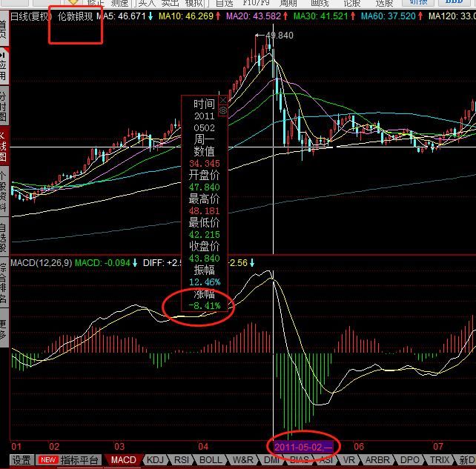This screenshot has width=476, height=469.
Task: Open 自选股 sidebar tab
Action: click(x=4, y=238)
